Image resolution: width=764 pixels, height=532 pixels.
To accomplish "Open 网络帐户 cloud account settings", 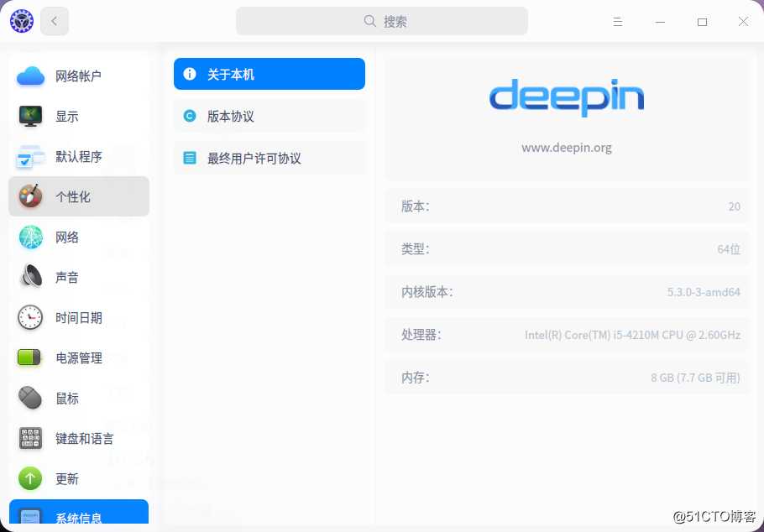I will pos(79,76).
